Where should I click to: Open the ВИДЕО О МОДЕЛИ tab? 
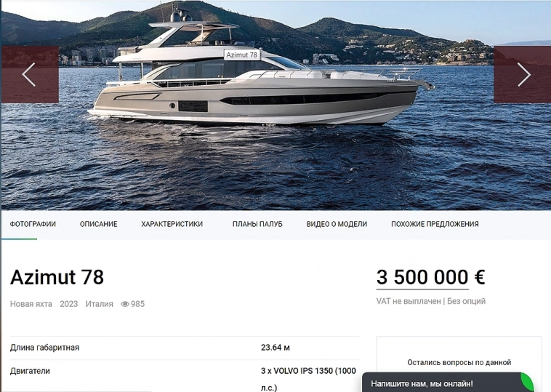pos(337,224)
